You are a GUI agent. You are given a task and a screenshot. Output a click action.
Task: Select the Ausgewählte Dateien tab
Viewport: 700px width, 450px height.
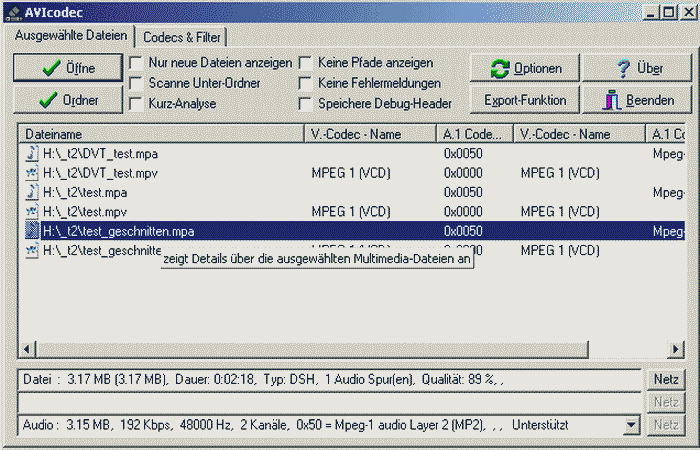tap(70, 36)
